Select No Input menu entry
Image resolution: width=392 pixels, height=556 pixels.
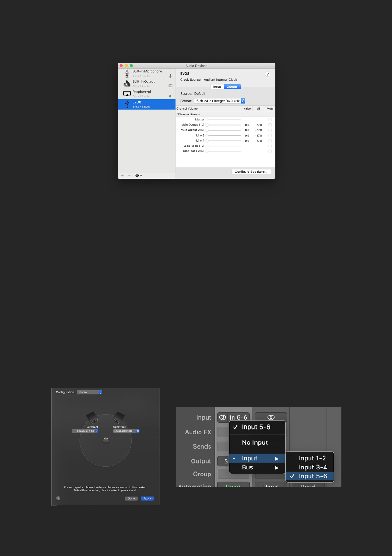point(257,443)
